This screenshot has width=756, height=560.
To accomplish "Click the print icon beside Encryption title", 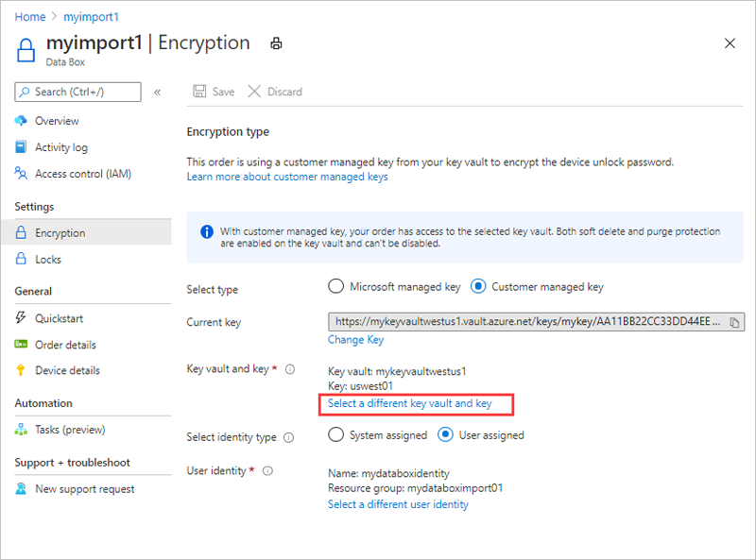I will tap(276, 43).
